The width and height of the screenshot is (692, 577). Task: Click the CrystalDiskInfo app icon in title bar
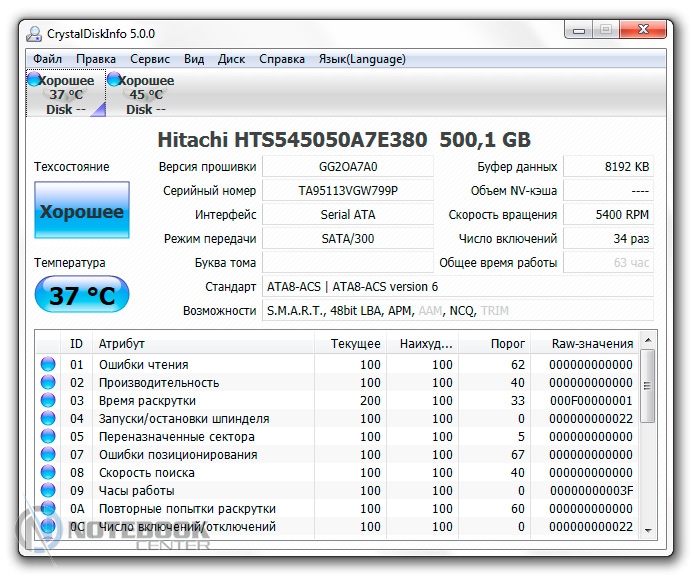35,33
